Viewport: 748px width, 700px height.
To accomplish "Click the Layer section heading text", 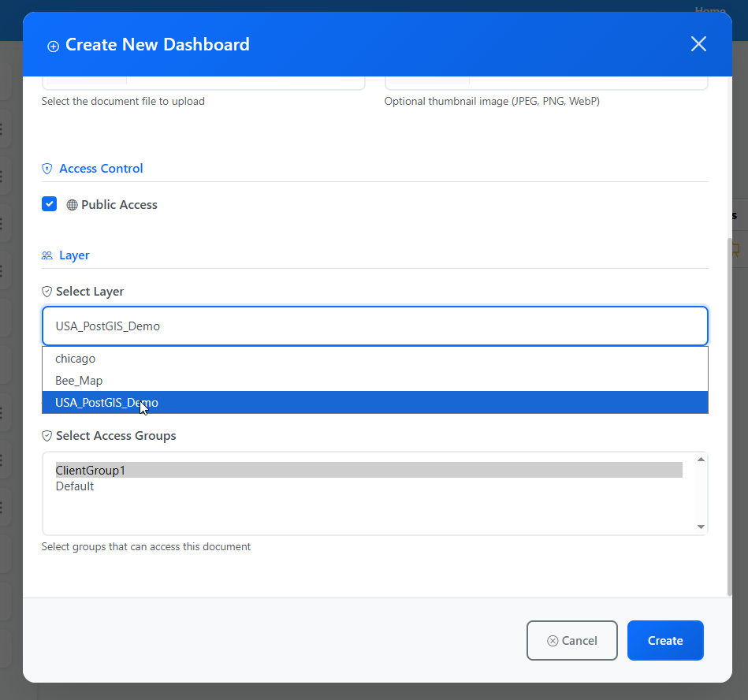I will click(x=74, y=255).
